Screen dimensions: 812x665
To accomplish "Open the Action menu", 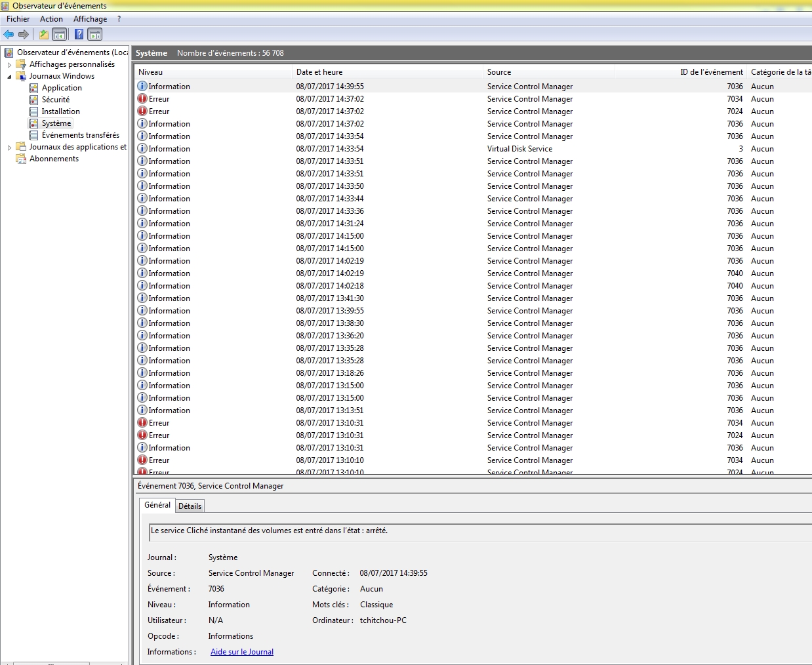I will pyautogui.click(x=51, y=19).
